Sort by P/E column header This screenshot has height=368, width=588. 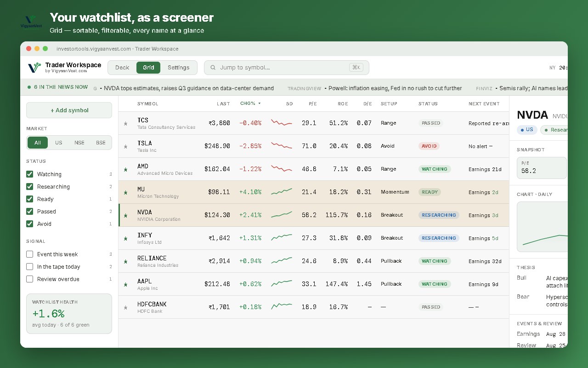[x=312, y=103]
